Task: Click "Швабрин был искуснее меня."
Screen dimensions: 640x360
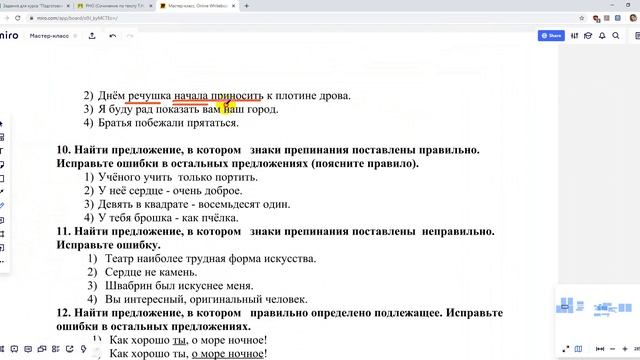Action: [x=179, y=286]
